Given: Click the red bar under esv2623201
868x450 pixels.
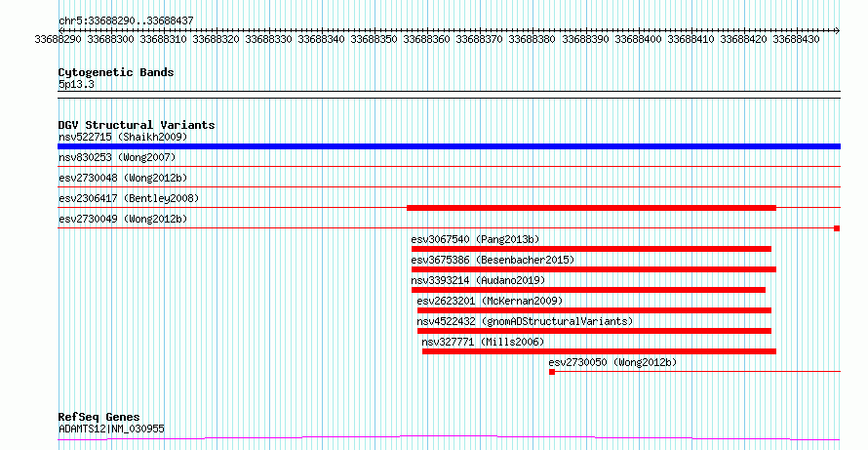Looking at the screenshot, I should pos(594,310).
